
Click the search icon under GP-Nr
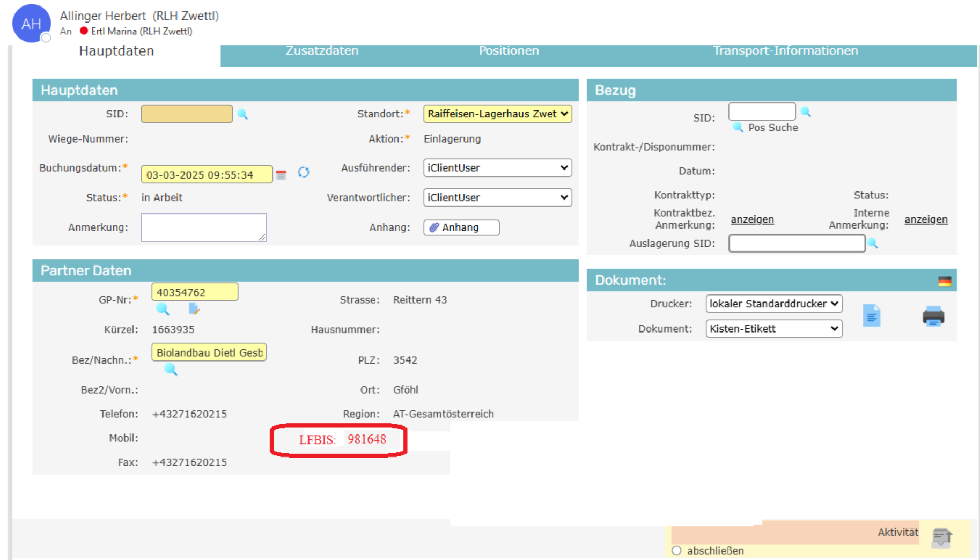[163, 309]
